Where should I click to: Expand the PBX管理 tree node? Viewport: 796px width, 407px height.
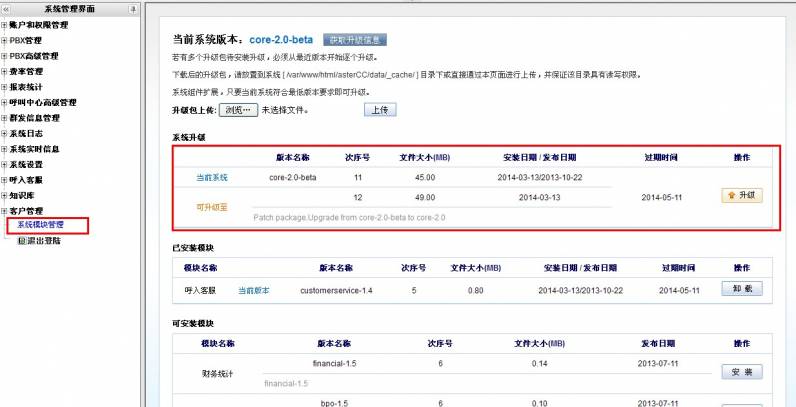(4, 40)
